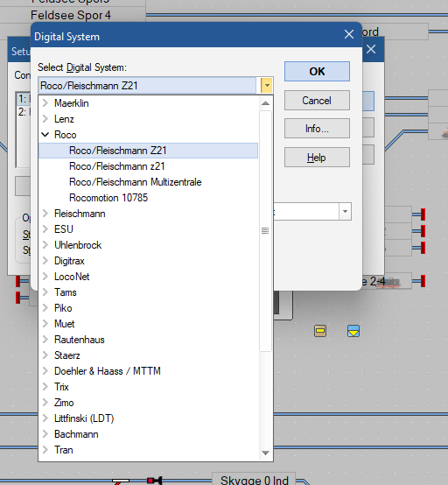
Task: Collapse the Roco tree node
Action: coord(45,135)
